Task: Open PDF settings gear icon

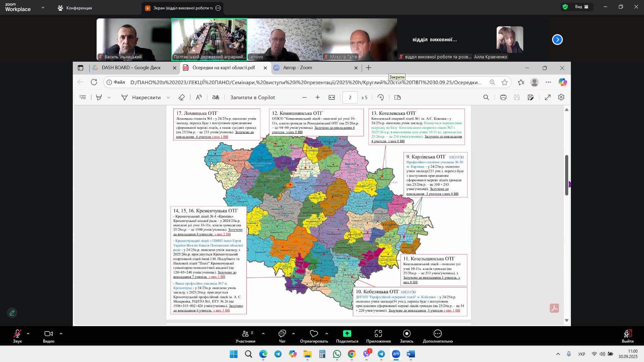Action: point(561,98)
